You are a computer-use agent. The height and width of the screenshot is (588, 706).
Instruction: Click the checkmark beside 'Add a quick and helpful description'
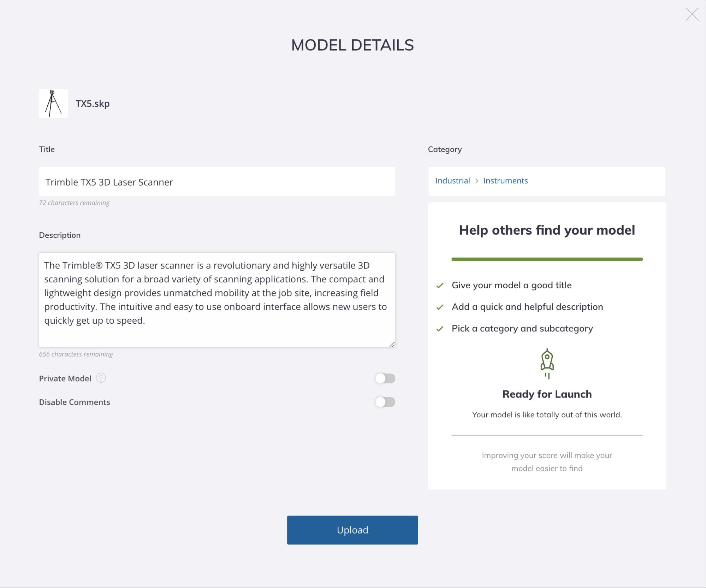pyautogui.click(x=440, y=307)
